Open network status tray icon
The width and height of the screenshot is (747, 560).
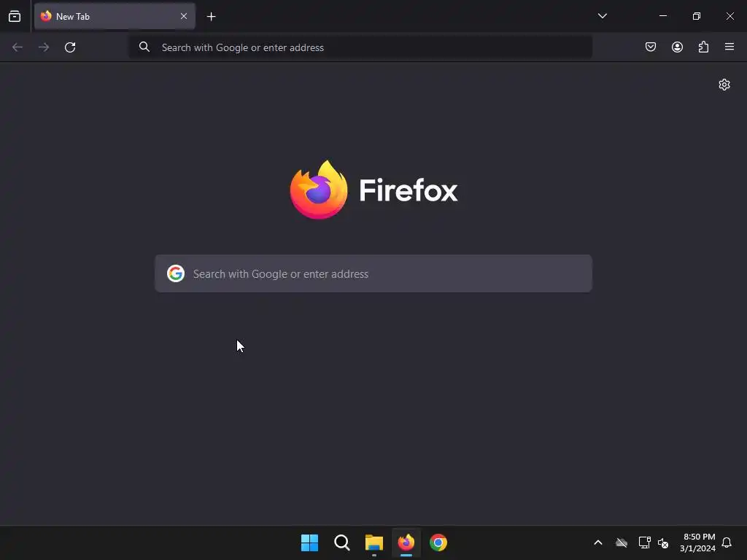(x=645, y=542)
